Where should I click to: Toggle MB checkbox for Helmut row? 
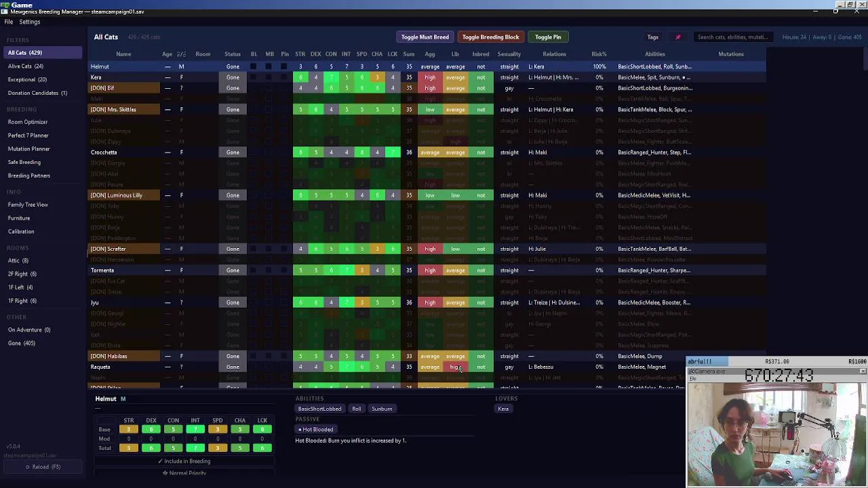pyautogui.click(x=269, y=66)
